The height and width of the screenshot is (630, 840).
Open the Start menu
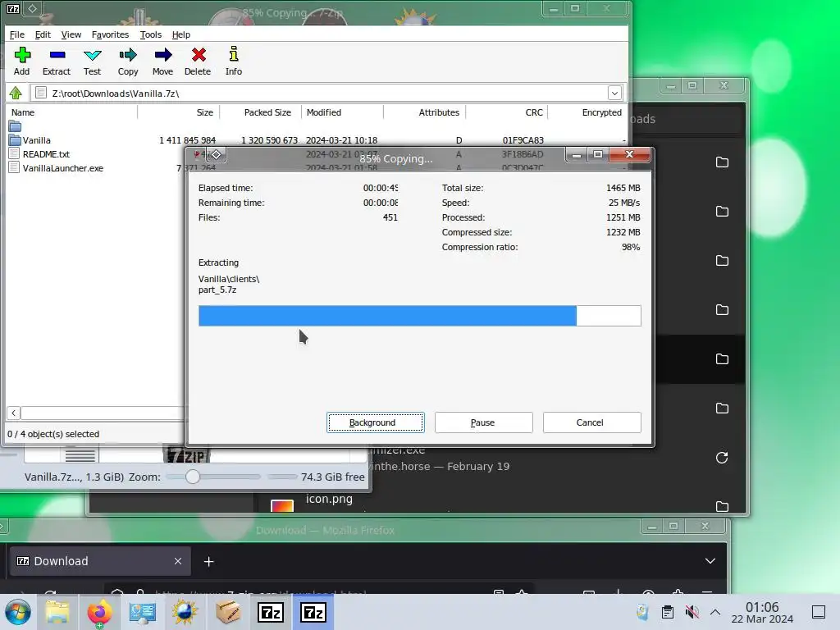[18, 612]
